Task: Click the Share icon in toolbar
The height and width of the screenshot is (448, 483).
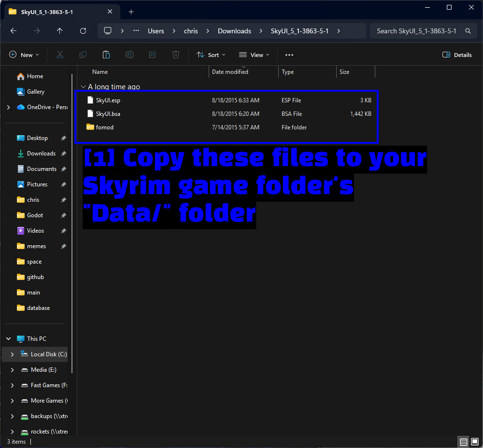Action: pyautogui.click(x=153, y=55)
